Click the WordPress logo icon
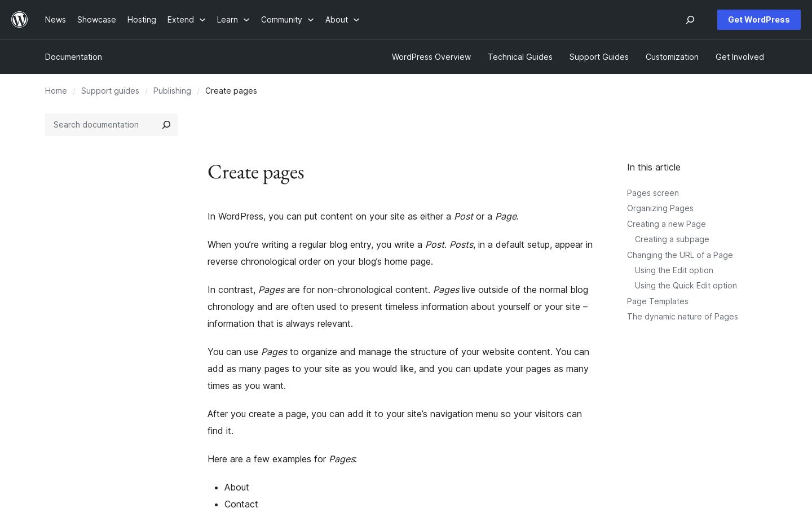The image size is (812, 508). (20, 20)
